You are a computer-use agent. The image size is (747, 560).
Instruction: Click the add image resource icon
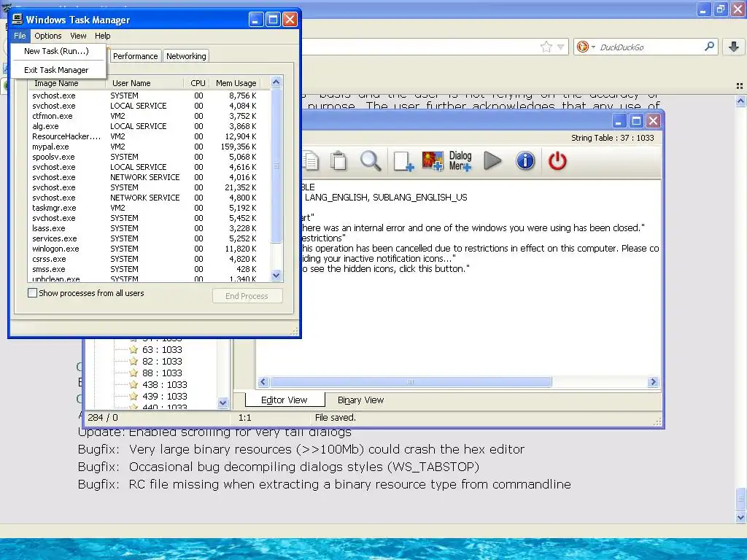pos(433,161)
